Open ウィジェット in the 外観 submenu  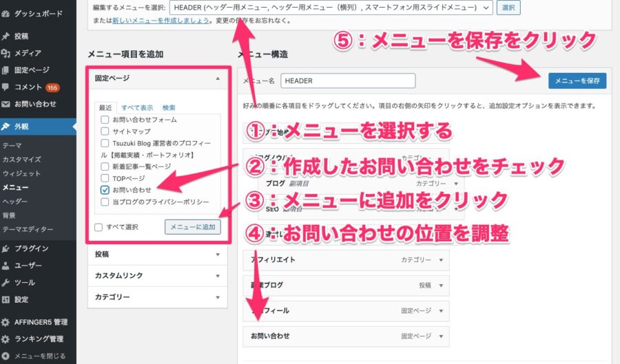pos(22,173)
